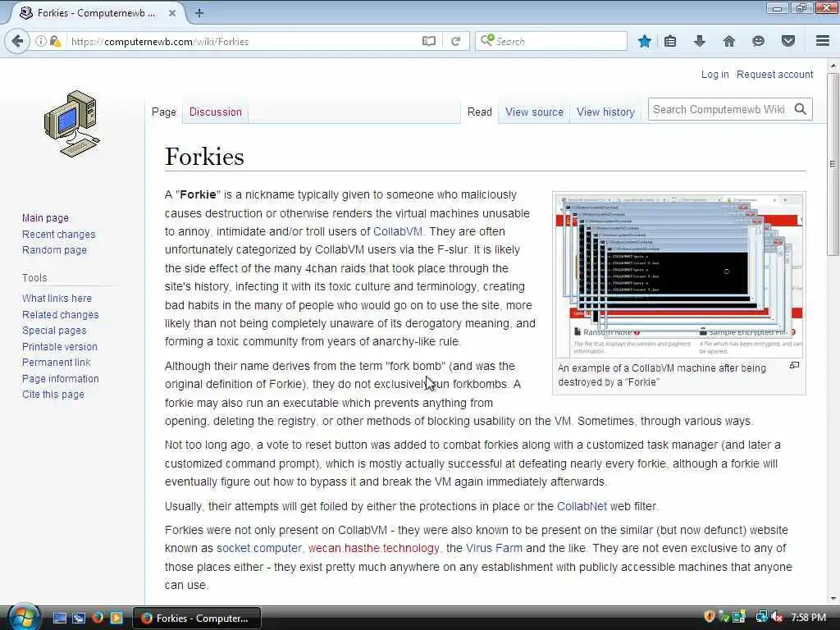
Task: Follow the CollabVM link in first paragraph
Action: click(398, 231)
